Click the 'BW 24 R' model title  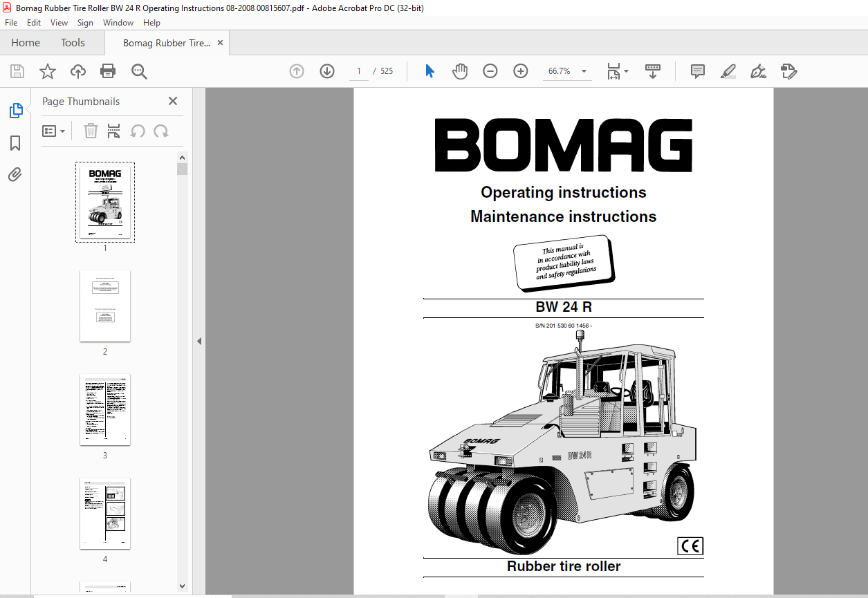point(564,308)
